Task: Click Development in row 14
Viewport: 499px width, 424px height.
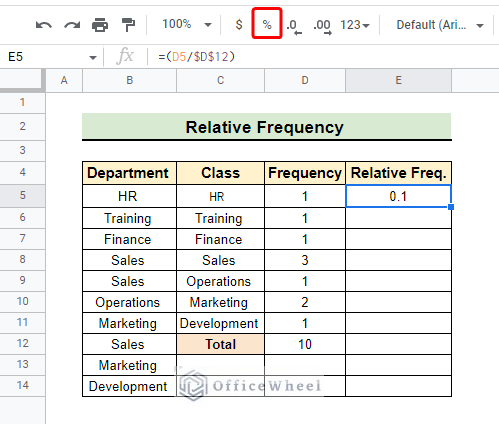Action: 128,386
